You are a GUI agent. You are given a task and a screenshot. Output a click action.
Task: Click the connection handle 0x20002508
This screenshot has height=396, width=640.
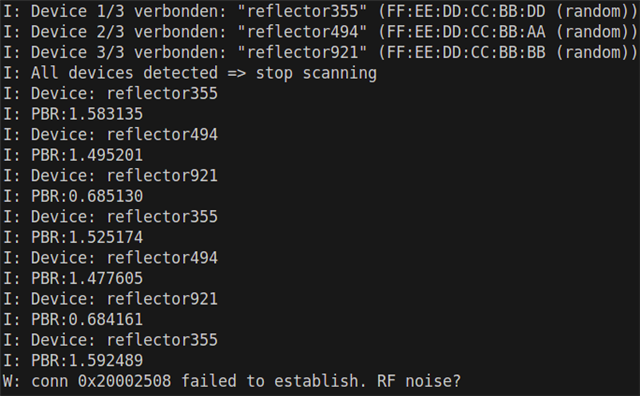pyautogui.click(x=124, y=381)
